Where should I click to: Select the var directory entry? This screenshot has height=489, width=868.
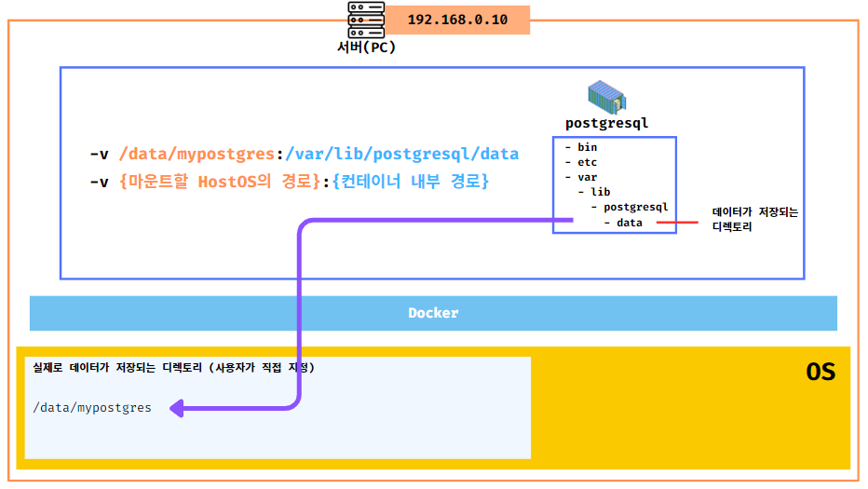[x=581, y=177]
